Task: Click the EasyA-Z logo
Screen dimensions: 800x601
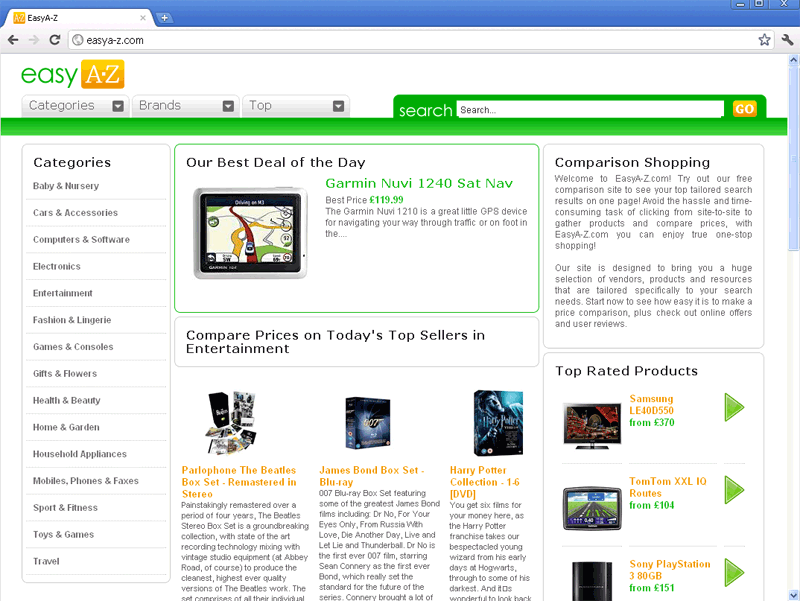Action: pyautogui.click(x=73, y=76)
